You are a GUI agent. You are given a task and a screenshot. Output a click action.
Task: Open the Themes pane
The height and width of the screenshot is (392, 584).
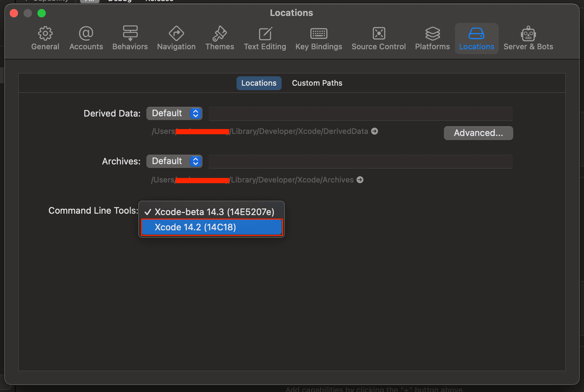pos(220,38)
